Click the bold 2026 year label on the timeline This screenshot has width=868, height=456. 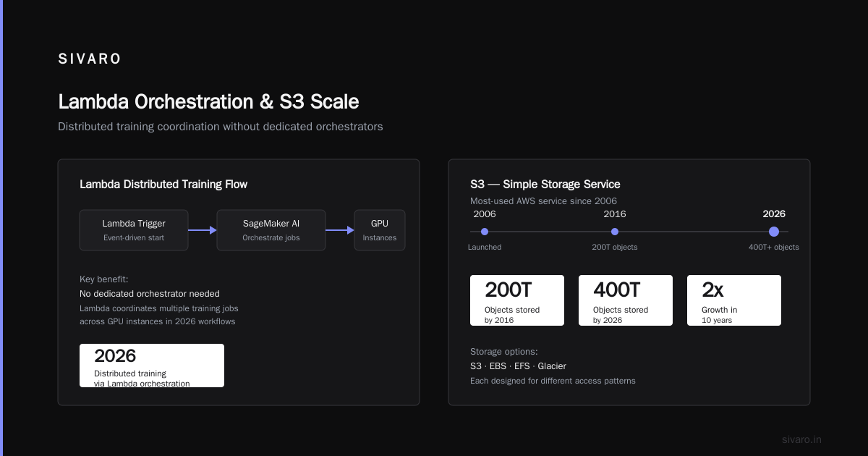click(774, 214)
